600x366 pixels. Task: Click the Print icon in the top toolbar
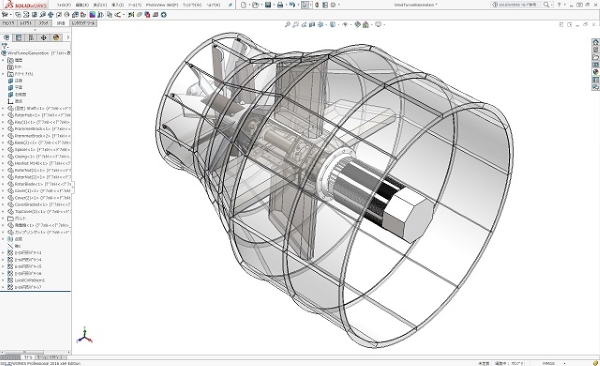[x=280, y=5]
